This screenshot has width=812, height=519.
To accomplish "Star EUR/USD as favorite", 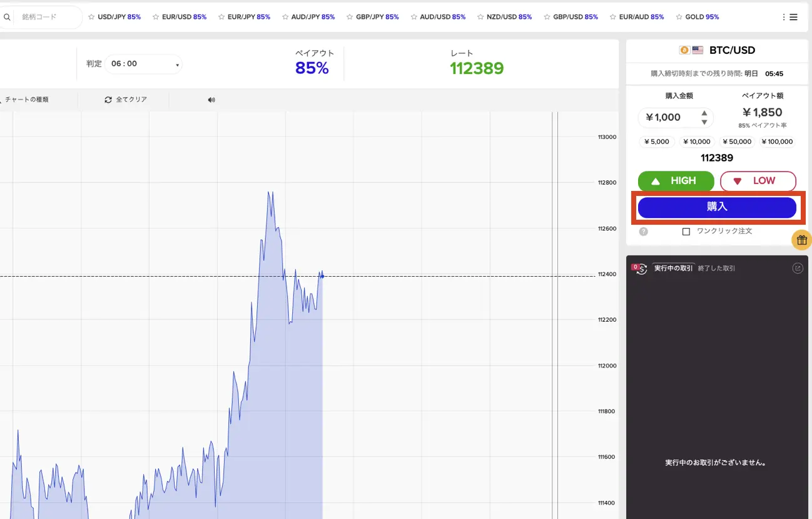I will (x=156, y=17).
